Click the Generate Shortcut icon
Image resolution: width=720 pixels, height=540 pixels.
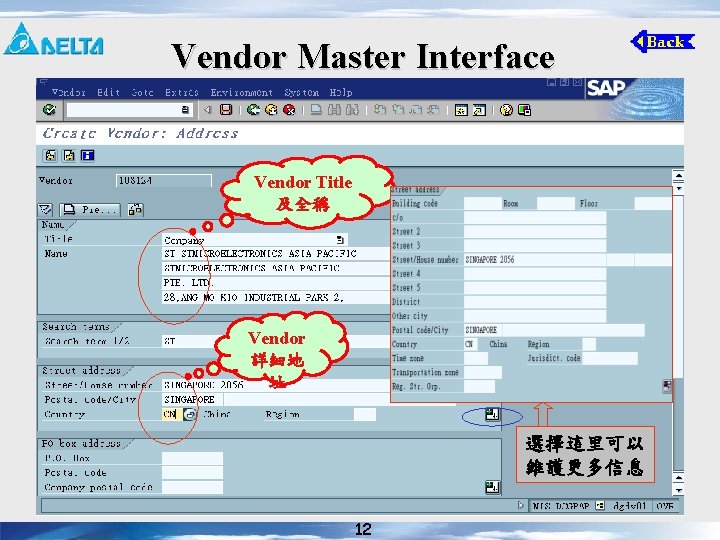coord(479,110)
